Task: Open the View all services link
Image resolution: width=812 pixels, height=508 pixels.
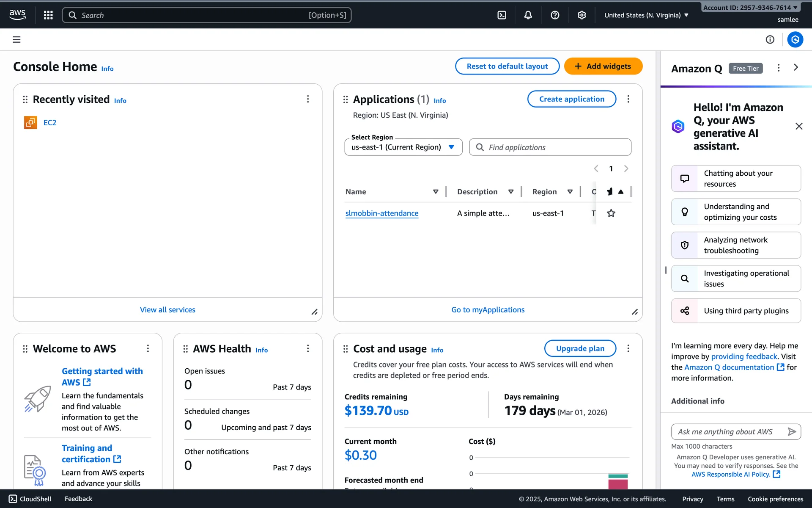Action: [167, 309]
